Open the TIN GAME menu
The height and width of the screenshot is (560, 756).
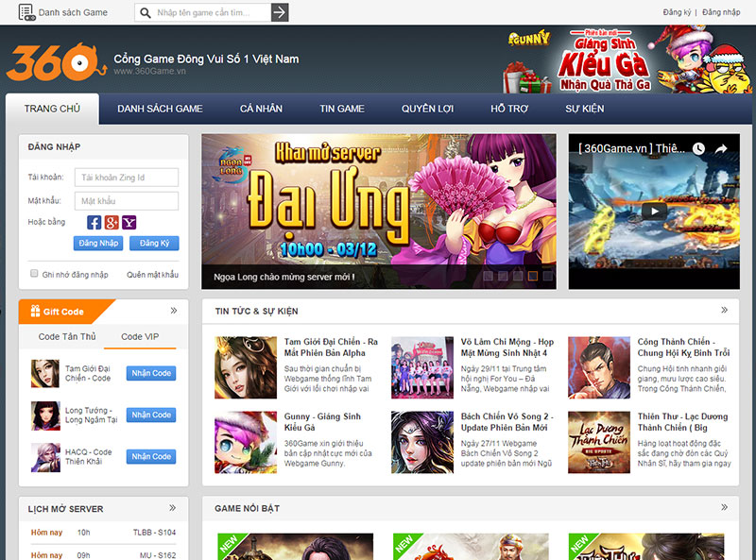(341, 109)
